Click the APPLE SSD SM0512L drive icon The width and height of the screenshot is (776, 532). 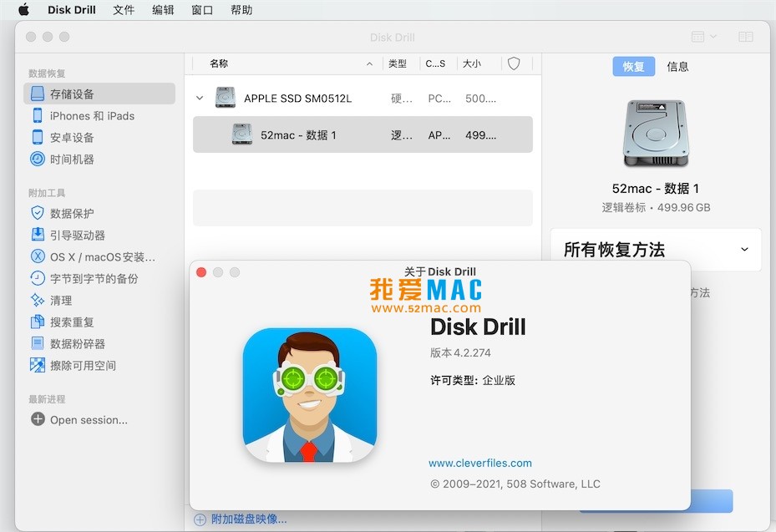coord(226,98)
